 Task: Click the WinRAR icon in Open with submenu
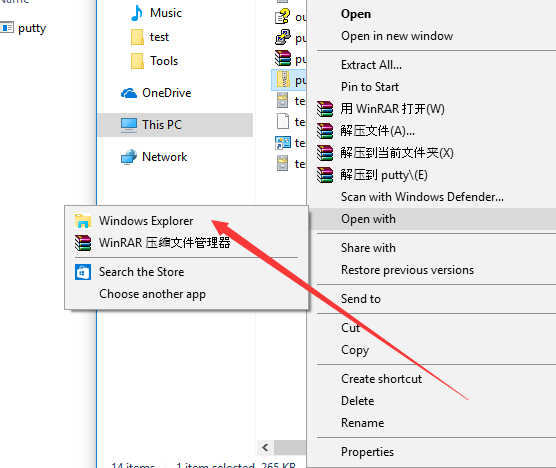pyautogui.click(x=83, y=243)
